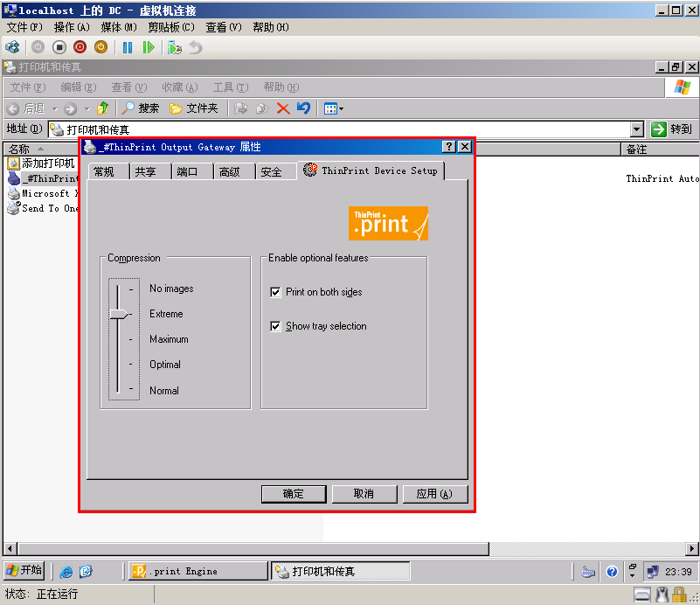Click the horizontal scrollbar left arrow
Viewport: 700px width, 605px height.
(10, 548)
